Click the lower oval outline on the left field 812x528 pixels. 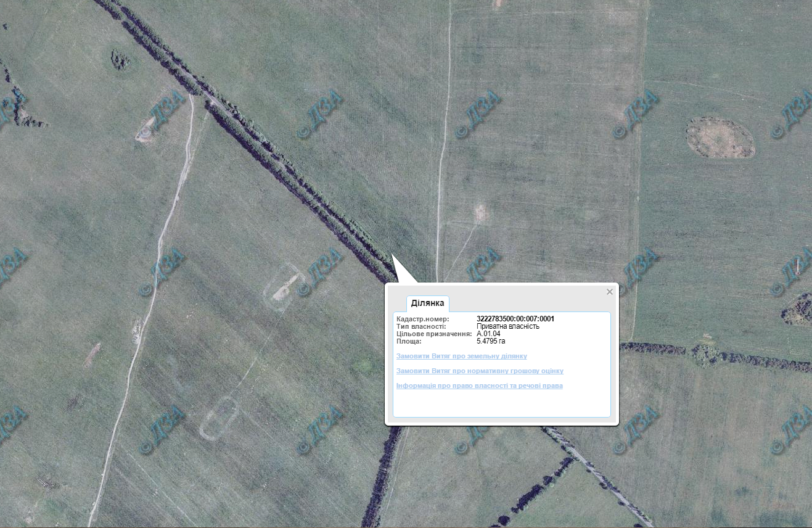point(219,419)
